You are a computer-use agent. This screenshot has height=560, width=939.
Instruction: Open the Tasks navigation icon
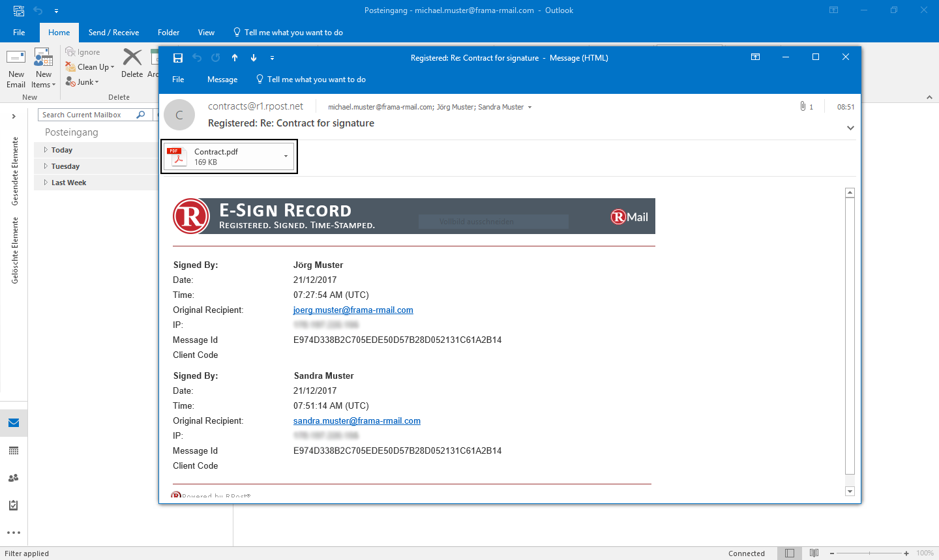pyautogui.click(x=14, y=505)
